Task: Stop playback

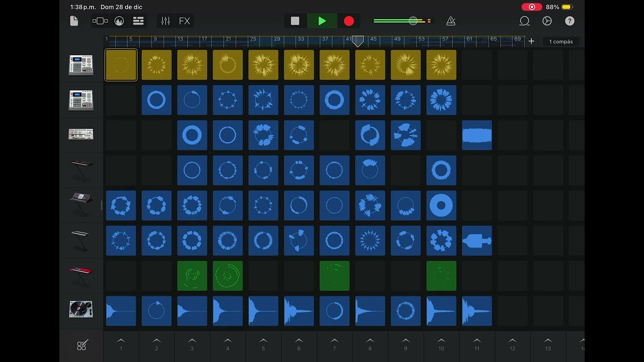Action: (295, 21)
